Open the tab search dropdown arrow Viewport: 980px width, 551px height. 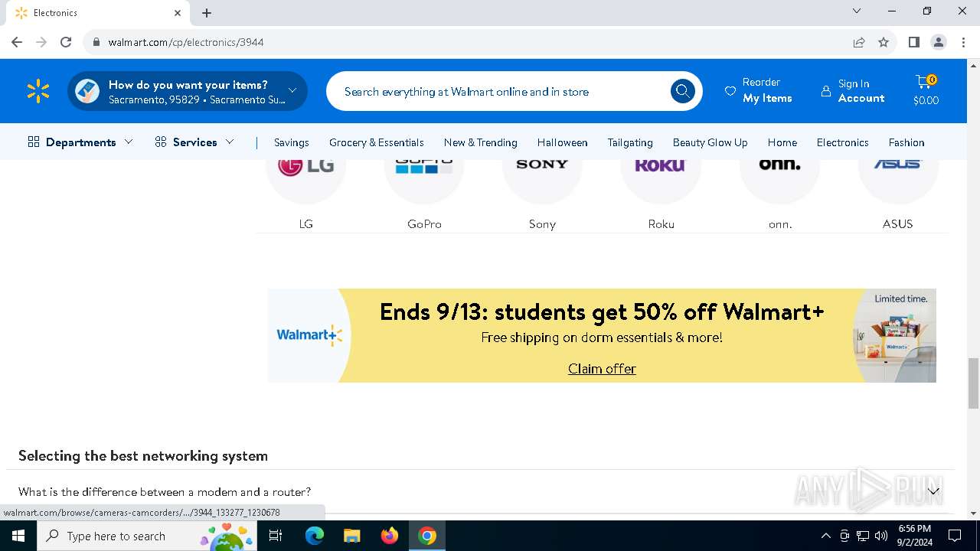pyautogui.click(x=857, y=11)
